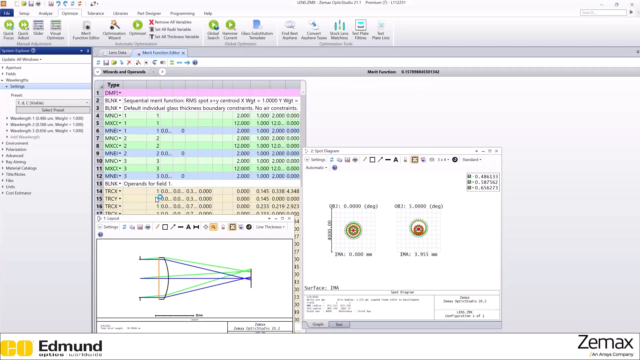Open the Programming ribbon tab

tap(182, 13)
